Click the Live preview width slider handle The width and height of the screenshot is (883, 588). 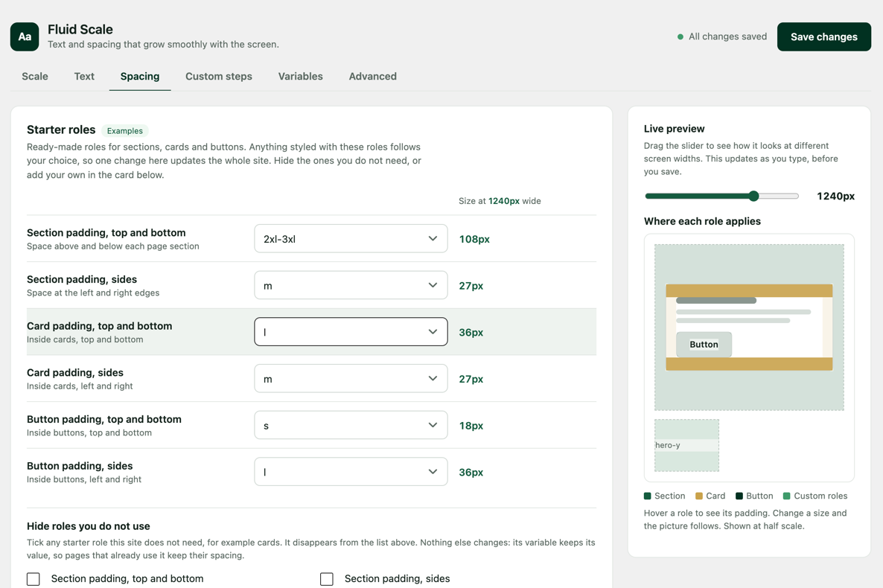pos(753,196)
